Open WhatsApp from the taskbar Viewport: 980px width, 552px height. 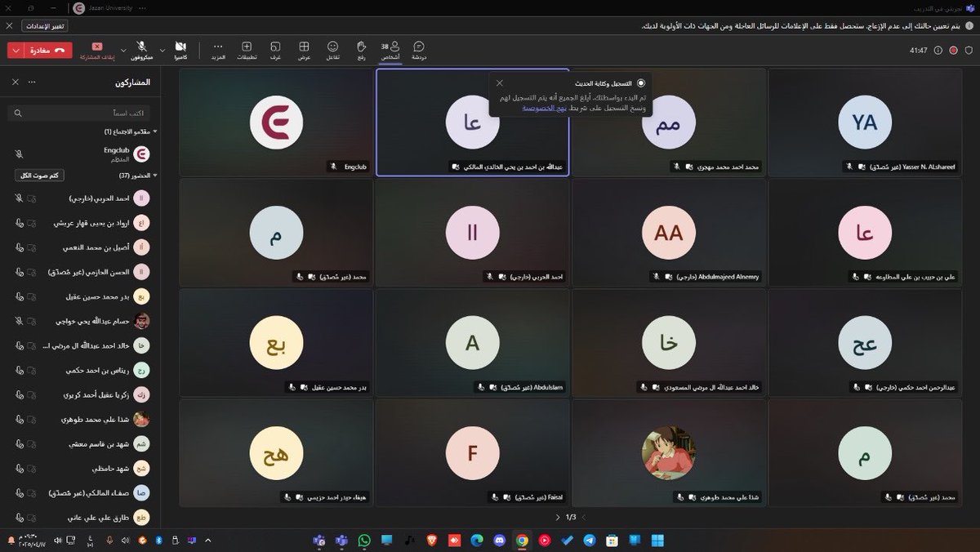click(364, 541)
